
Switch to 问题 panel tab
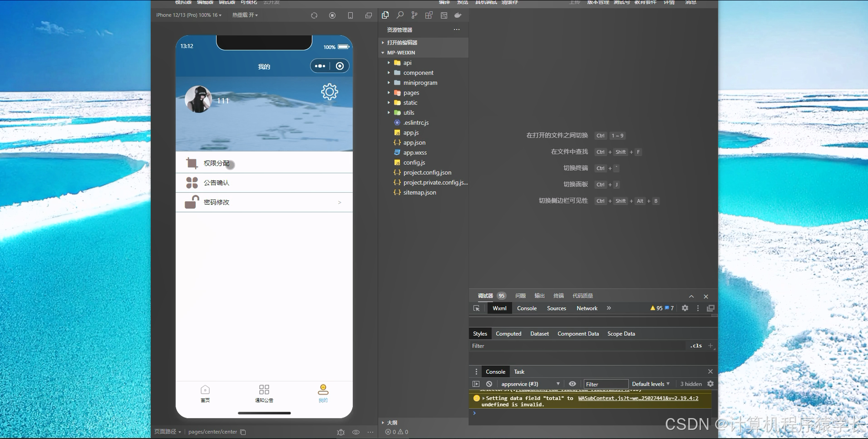[520, 296]
